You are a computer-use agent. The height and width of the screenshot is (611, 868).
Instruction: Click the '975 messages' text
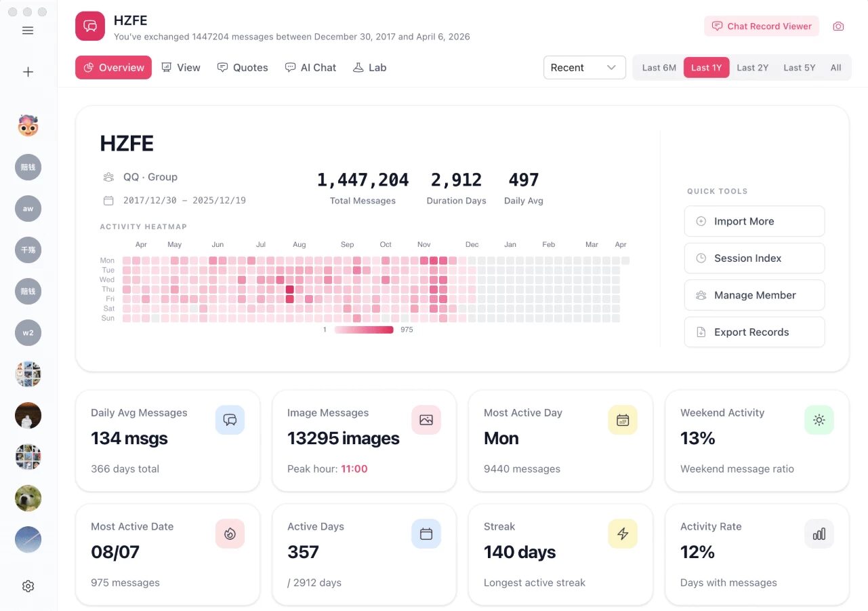pyautogui.click(x=125, y=583)
